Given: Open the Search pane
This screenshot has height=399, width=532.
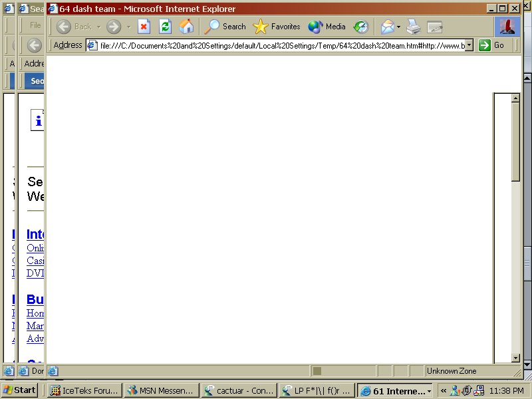Looking at the screenshot, I should click(x=225, y=27).
